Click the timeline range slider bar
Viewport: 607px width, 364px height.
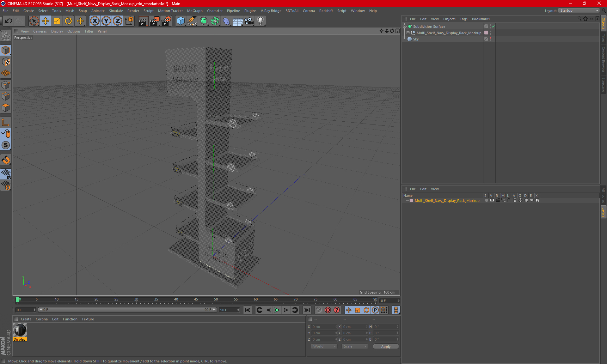pyautogui.click(x=127, y=310)
